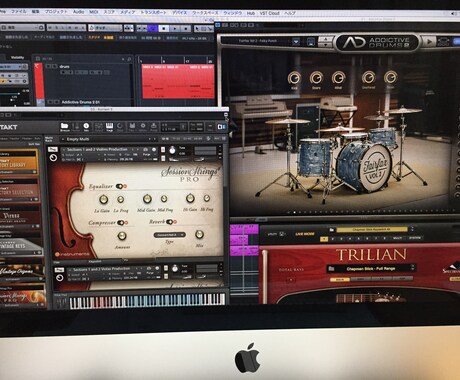Open the MIDI menu in menu bar
The image size is (460, 380).
[94, 12]
